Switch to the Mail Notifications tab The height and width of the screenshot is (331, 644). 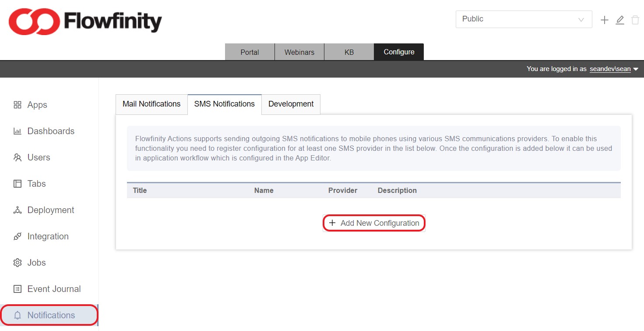pyautogui.click(x=151, y=104)
